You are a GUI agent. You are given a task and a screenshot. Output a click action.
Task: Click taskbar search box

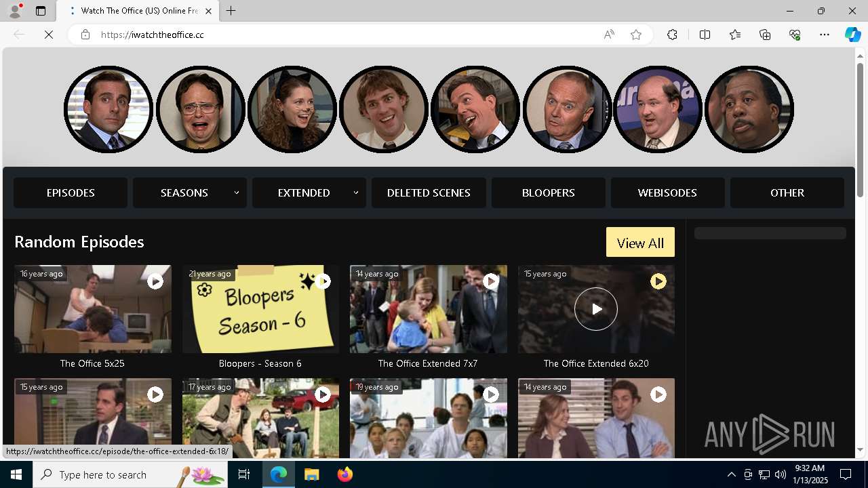(x=131, y=474)
